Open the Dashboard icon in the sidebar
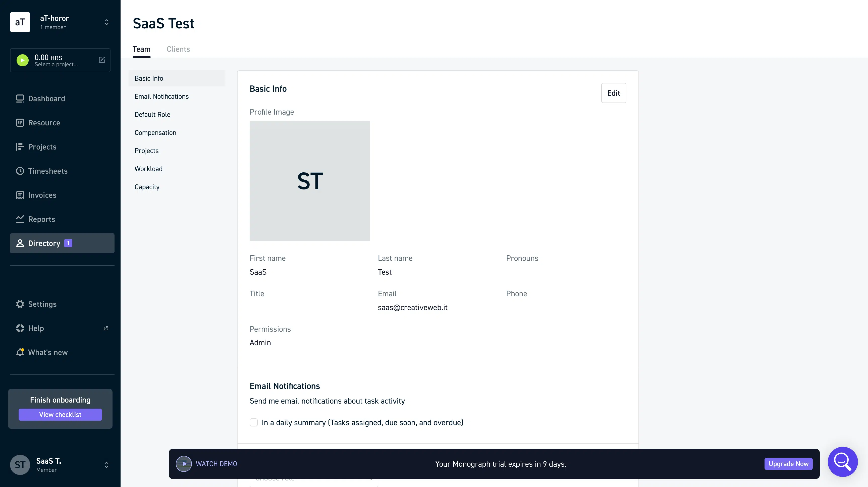868x487 pixels. [x=20, y=99]
